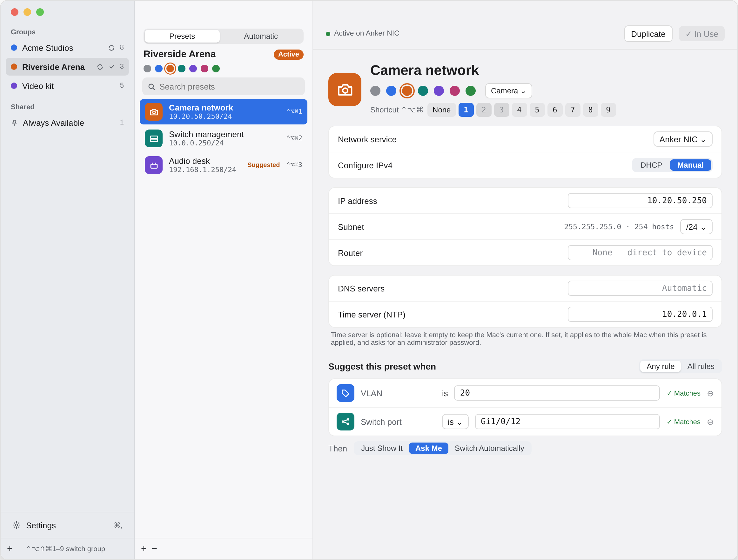Click the magnifier icon in search presets
The image size is (738, 560).
point(151,87)
